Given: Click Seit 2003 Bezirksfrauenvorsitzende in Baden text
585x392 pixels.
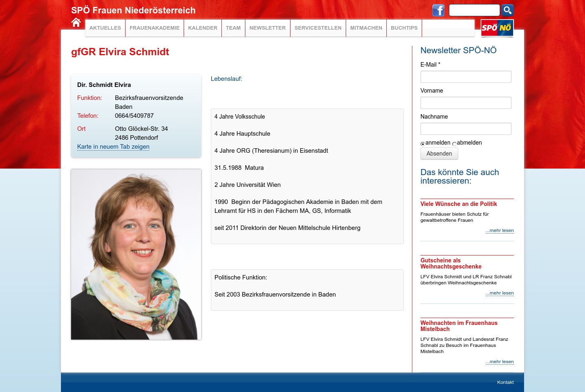Looking at the screenshot, I should (x=275, y=295).
